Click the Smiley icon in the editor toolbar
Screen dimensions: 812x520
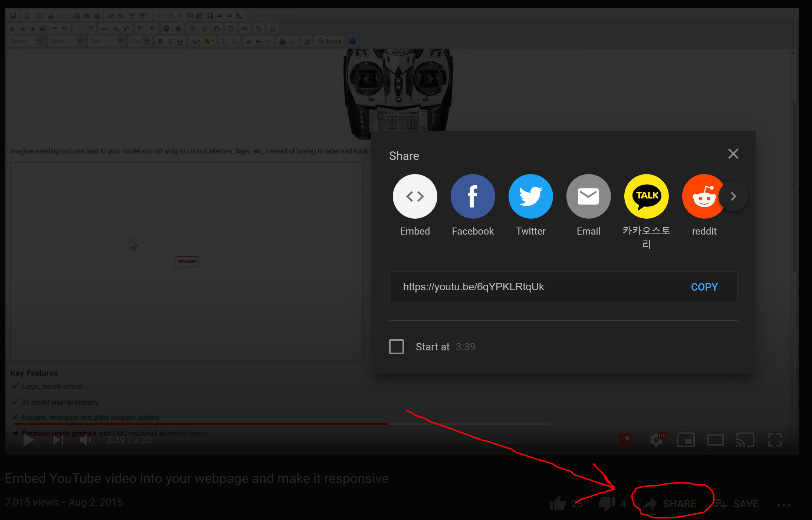[x=204, y=28]
